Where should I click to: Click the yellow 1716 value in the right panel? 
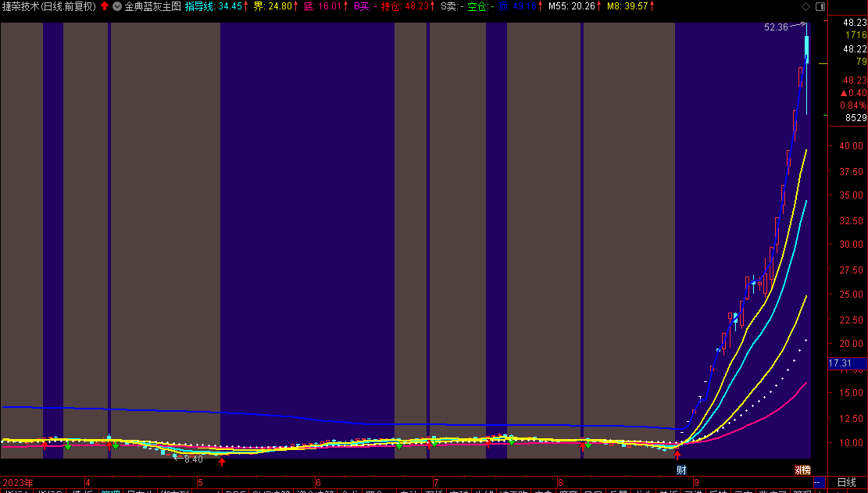pyautogui.click(x=855, y=35)
